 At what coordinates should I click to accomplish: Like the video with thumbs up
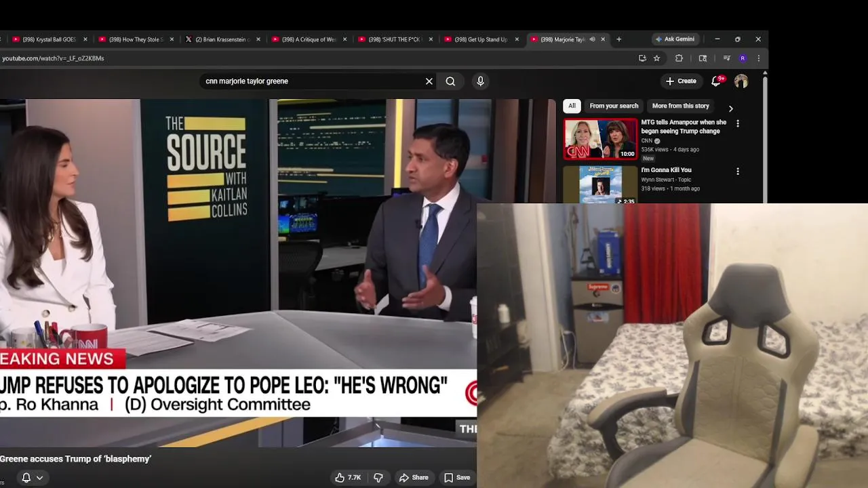(348, 478)
